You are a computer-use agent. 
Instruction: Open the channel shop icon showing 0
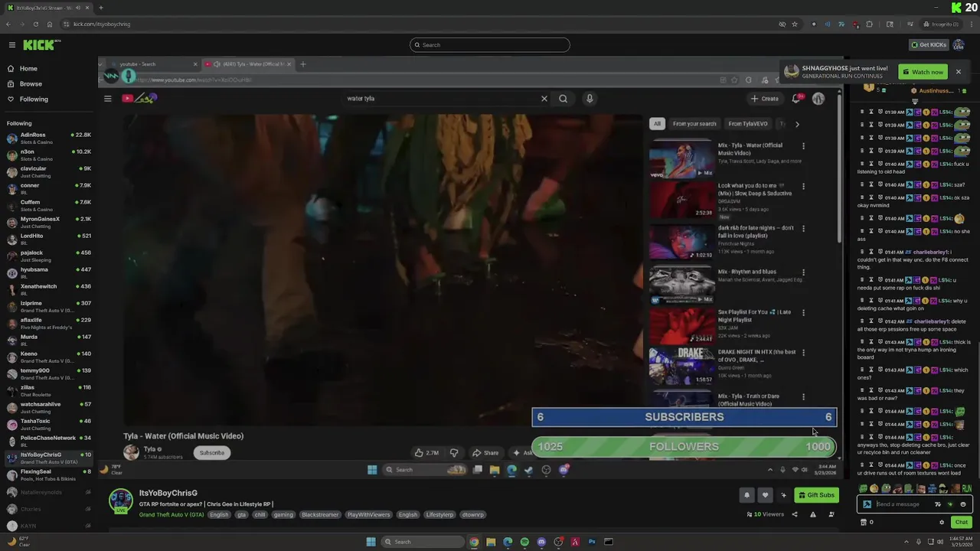[867, 523]
